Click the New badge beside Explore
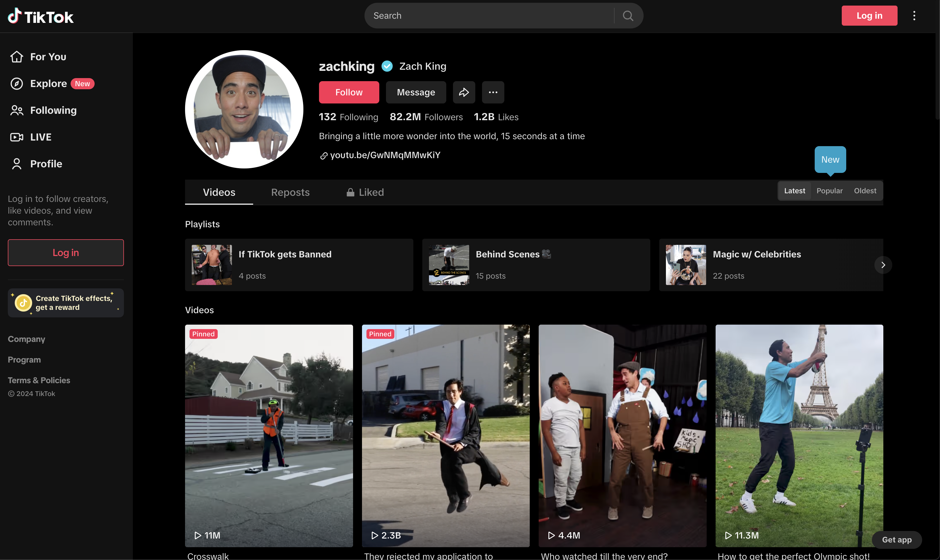Viewport: 940px width, 560px height. 82,83
